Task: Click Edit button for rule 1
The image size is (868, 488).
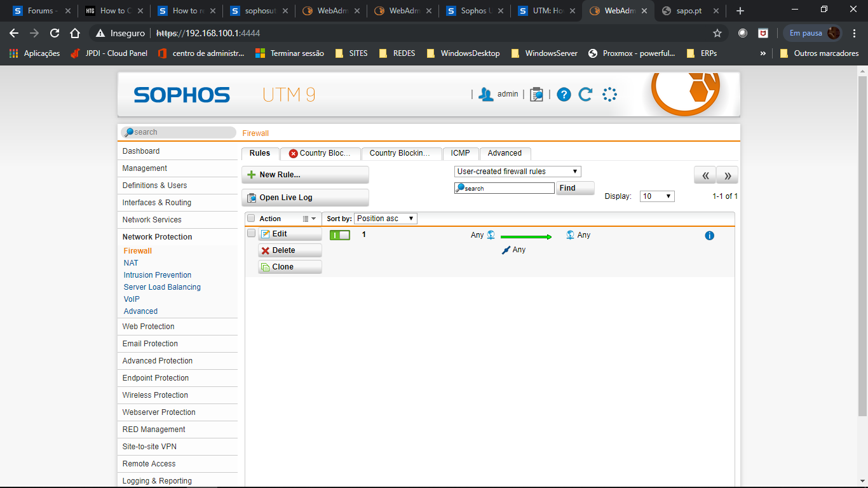Action: click(290, 234)
